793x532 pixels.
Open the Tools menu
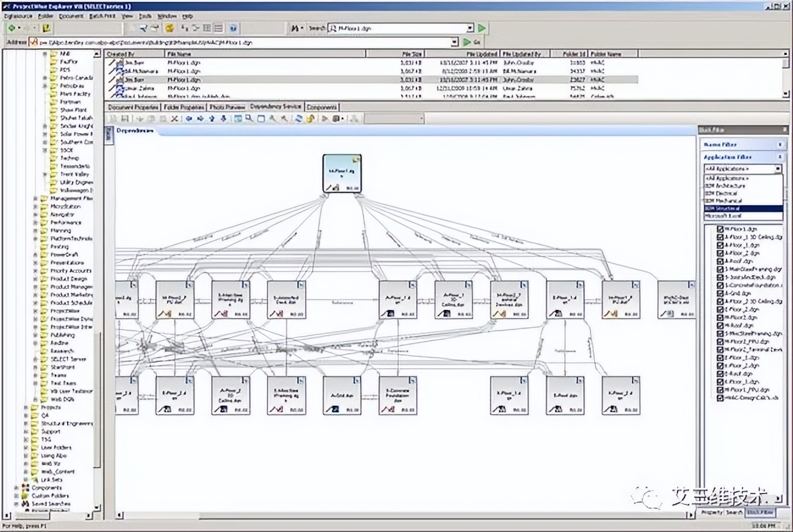tap(145, 16)
